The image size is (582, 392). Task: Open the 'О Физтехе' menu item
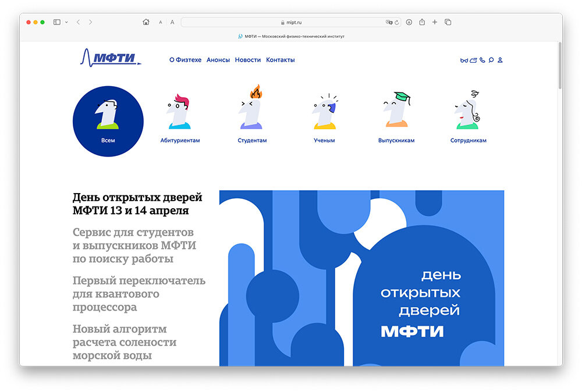[185, 59]
